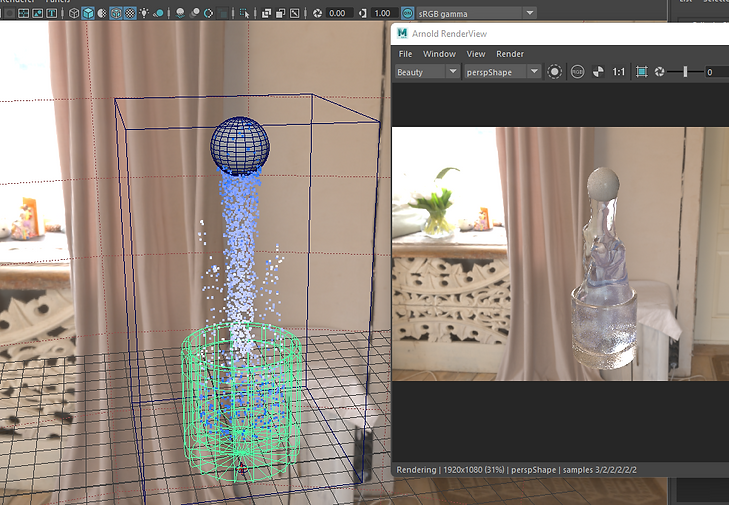Open the perspShape camera dropdown

point(502,72)
